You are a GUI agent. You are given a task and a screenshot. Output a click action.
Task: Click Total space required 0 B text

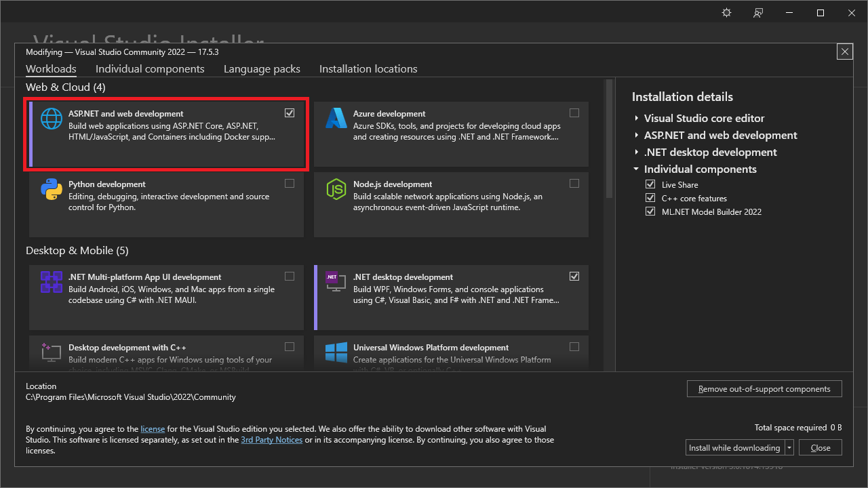(x=798, y=428)
